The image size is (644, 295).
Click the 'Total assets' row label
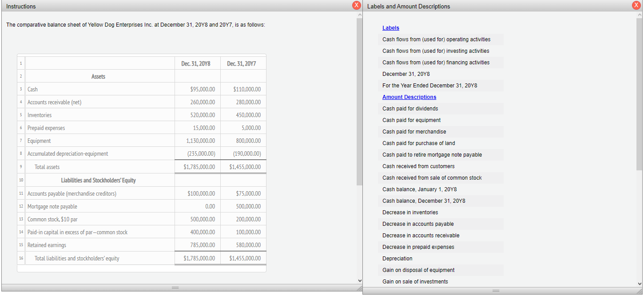click(47, 167)
